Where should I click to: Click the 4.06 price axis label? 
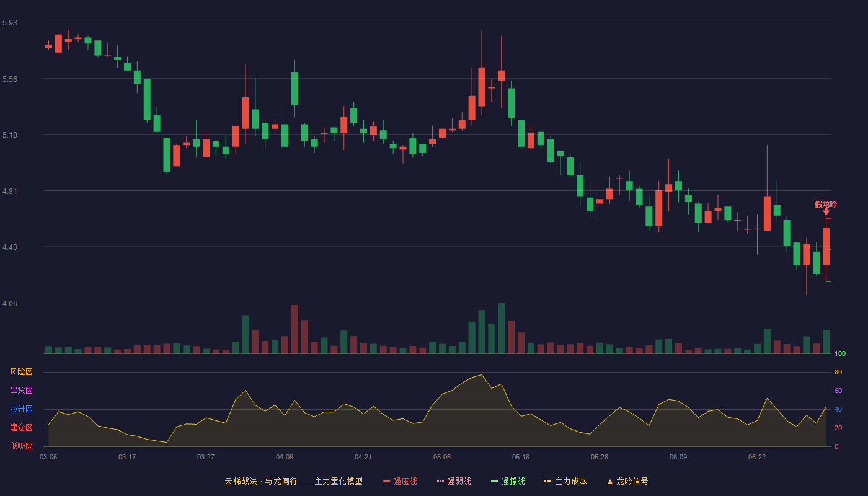click(10, 304)
